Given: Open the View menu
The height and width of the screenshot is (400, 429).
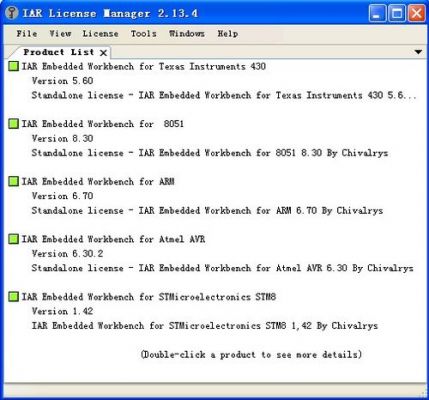Looking at the screenshot, I should (60, 34).
